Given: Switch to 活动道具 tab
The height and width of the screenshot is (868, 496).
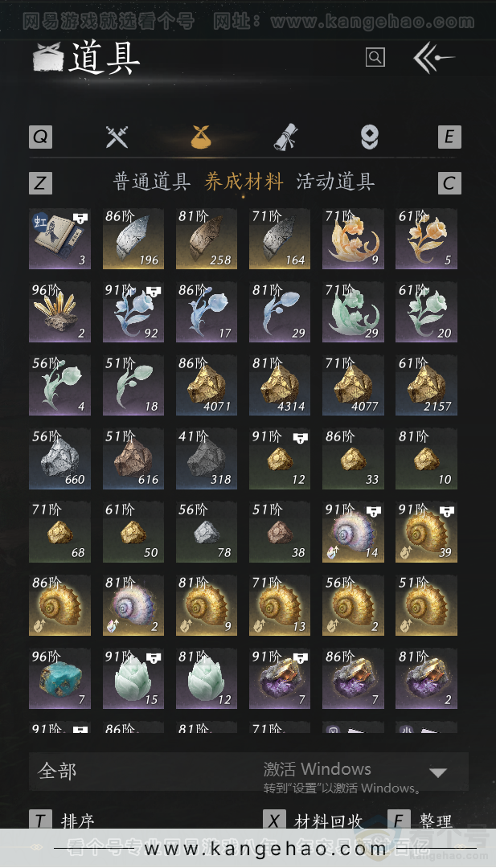Looking at the screenshot, I should point(335,182).
